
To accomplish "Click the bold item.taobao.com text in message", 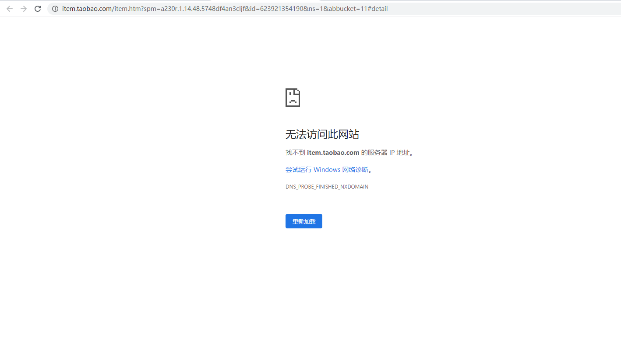I will [x=333, y=153].
